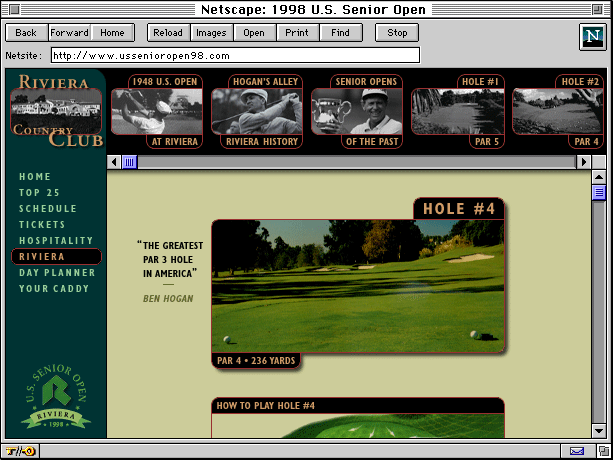Click the Find toolbar button
613x460 pixels.
pos(341,32)
